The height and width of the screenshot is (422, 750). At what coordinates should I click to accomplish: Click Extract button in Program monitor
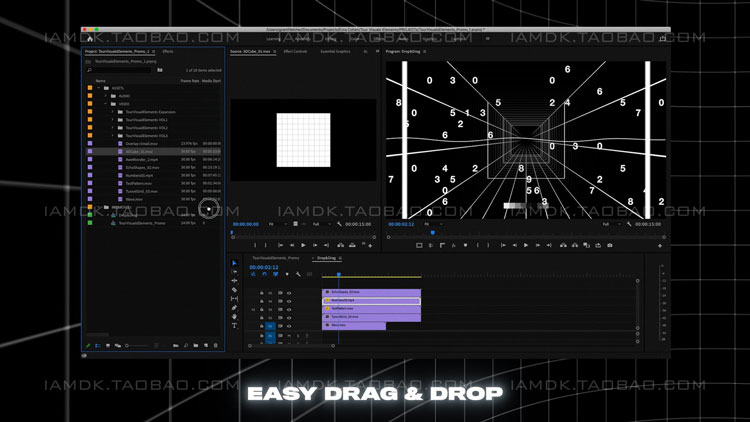point(574,245)
